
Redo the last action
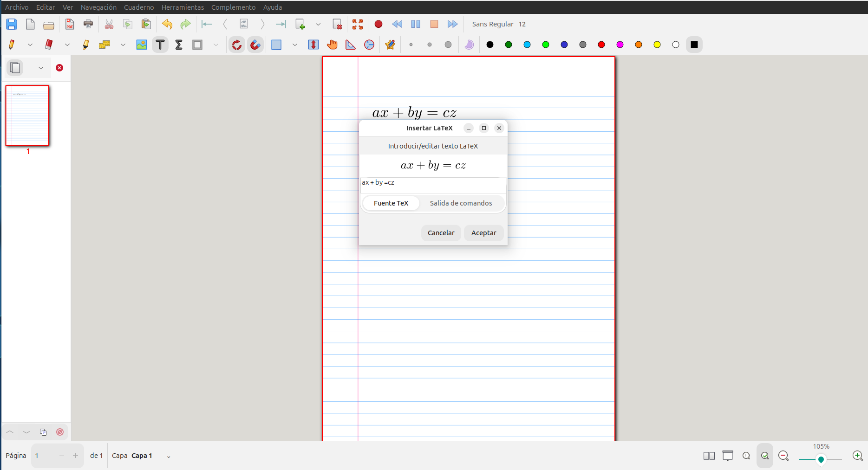click(x=186, y=24)
